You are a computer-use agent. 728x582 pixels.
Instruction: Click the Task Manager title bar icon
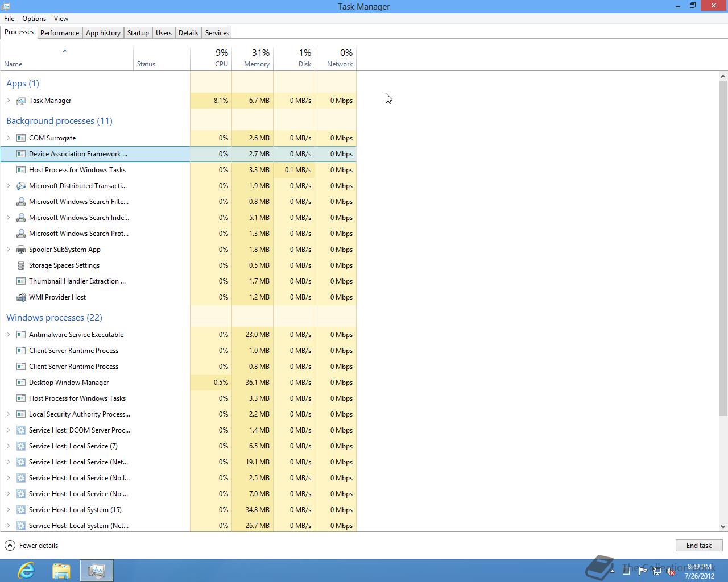click(x=5, y=6)
